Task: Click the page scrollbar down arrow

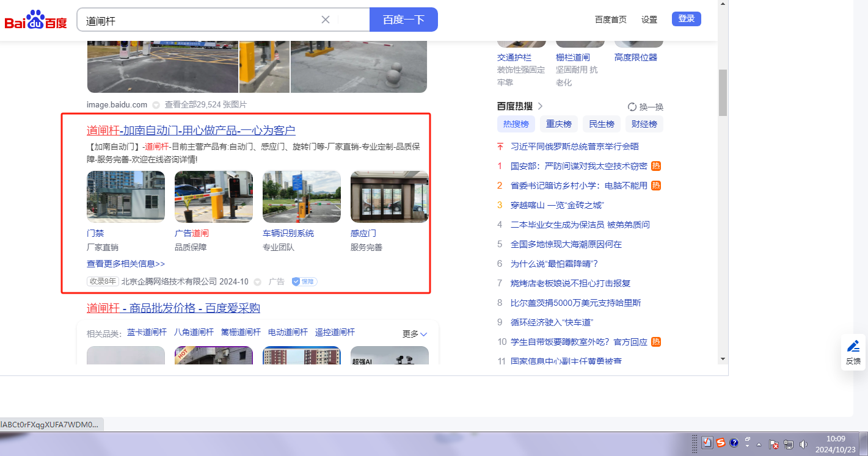Action: point(723,359)
